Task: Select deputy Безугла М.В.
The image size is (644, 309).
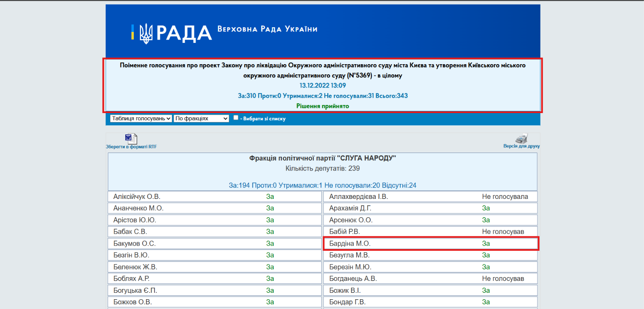Action: (x=349, y=255)
